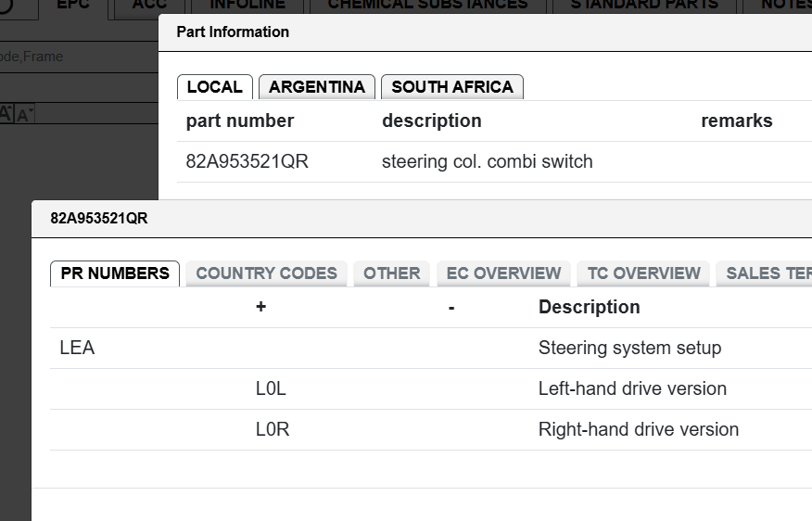Select the PR NUMBERS tab
The width and height of the screenshot is (812, 521).
(115, 273)
